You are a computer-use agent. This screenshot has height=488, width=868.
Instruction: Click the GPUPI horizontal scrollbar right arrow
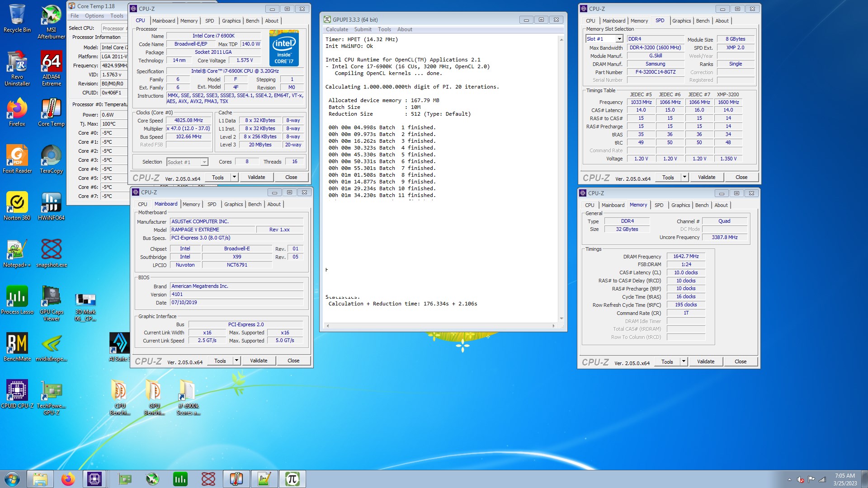[553, 325]
